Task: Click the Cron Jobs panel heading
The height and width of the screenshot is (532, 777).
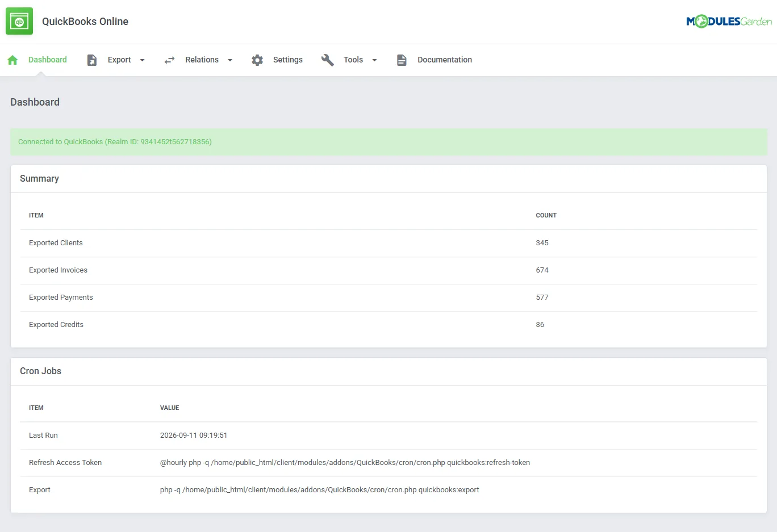Action: coord(40,371)
